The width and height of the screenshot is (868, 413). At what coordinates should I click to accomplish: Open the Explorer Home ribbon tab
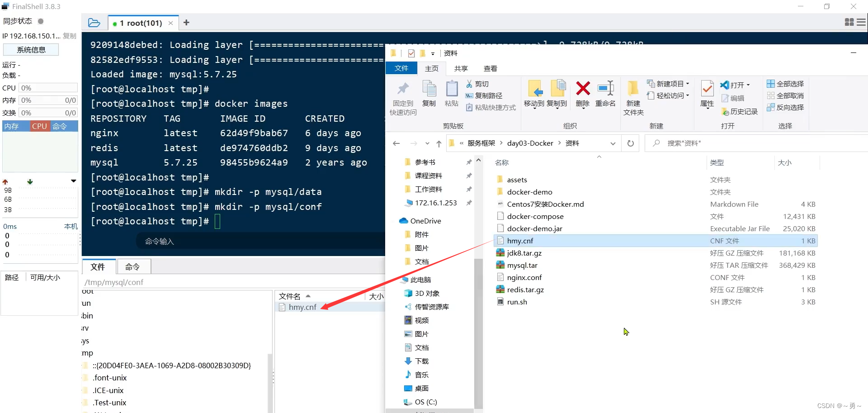click(432, 68)
